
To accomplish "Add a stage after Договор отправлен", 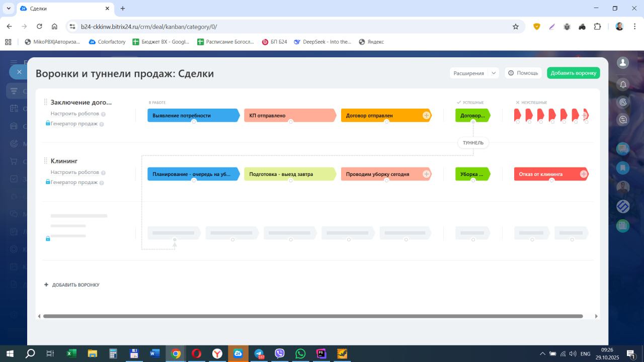I will click(426, 116).
